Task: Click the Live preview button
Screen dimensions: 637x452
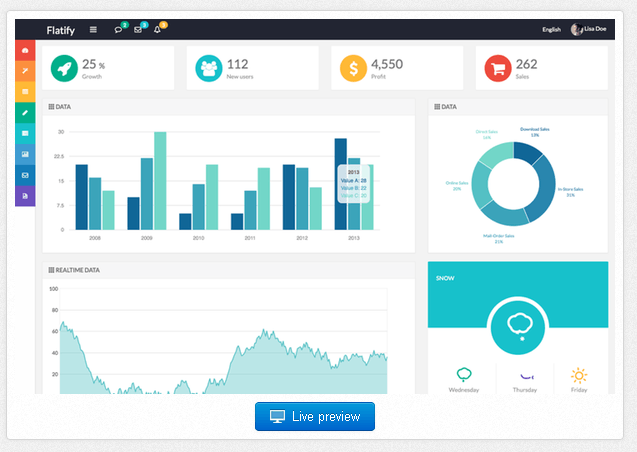Action: click(x=315, y=416)
